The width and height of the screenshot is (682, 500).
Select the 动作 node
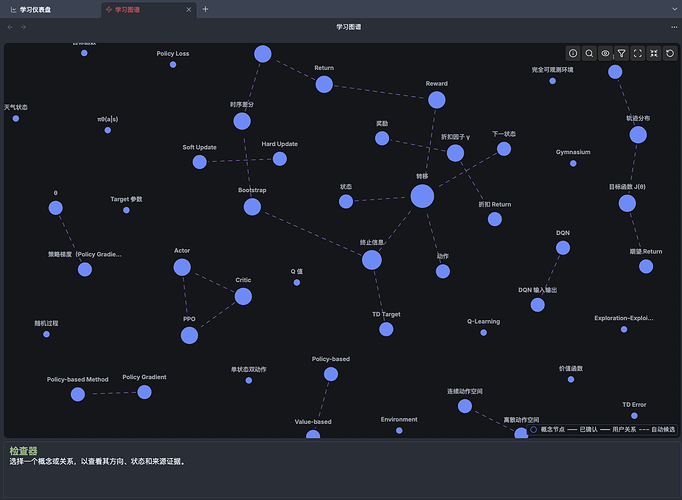pos(443,271)
